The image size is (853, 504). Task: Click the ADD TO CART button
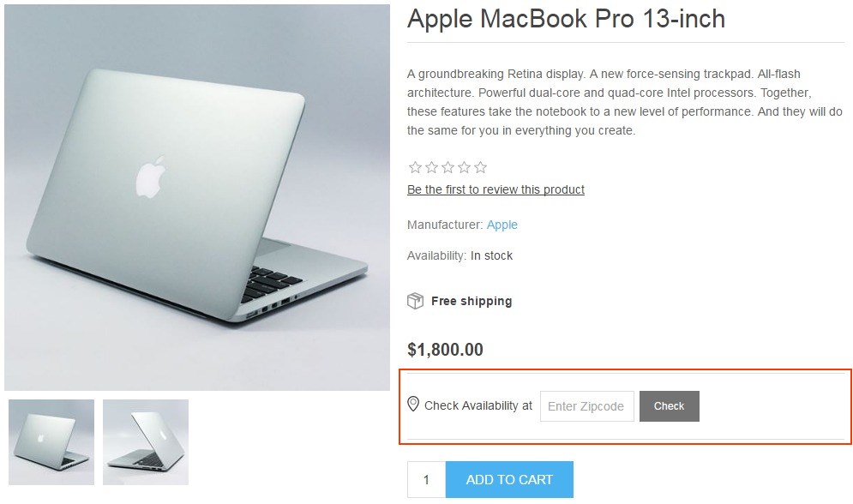pyautogui.click(x=509, y=479)
